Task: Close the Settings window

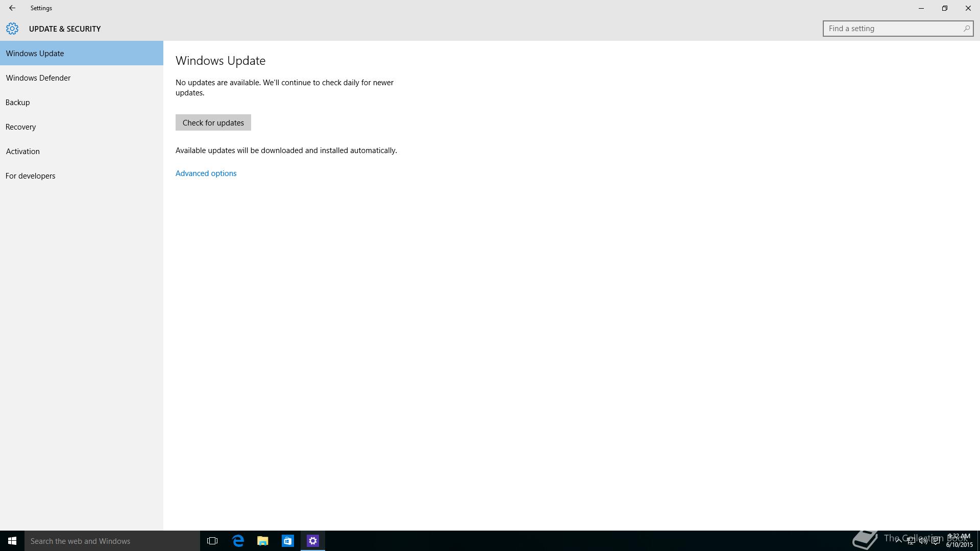Action: [968, 8]
